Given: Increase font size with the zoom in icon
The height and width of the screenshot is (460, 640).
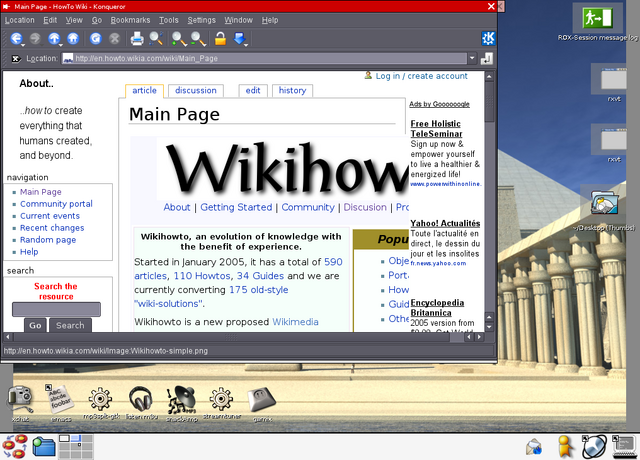Looking at the screenshot, I should [x=179, y=38].
